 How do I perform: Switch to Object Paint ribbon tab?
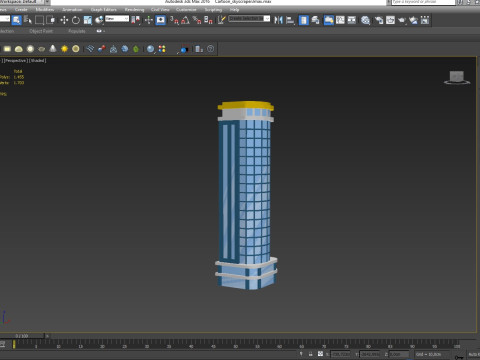click(x=41, y=31)
